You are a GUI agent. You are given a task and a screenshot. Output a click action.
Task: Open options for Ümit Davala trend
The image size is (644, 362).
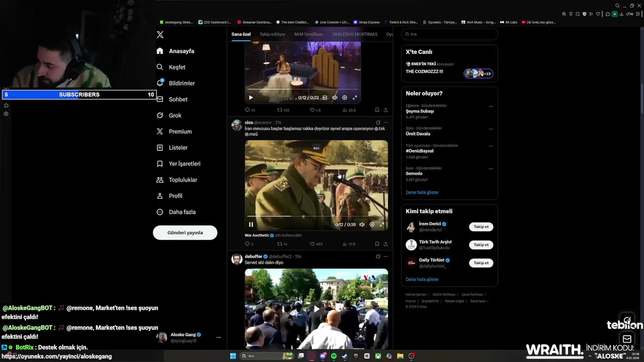pyautogui.click(x=491, y=129)
